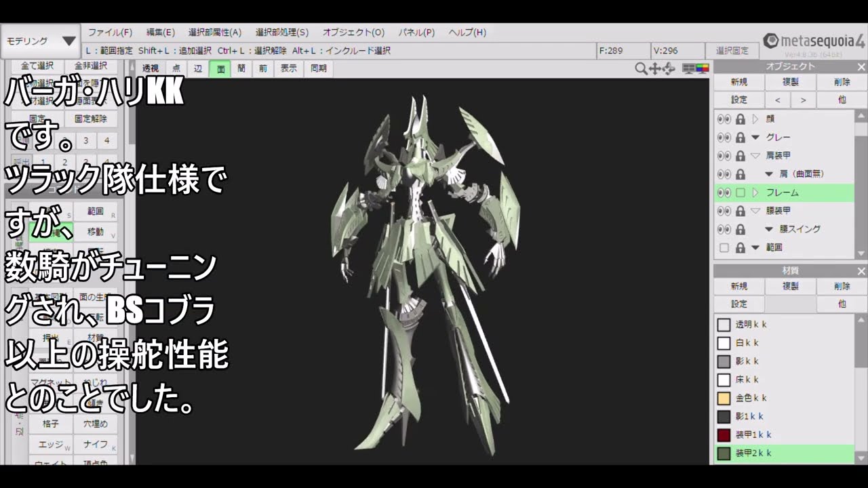Hide the フレーム object with eye icon
The width and height of the screenshot is (868, 488).
point(724,192)
